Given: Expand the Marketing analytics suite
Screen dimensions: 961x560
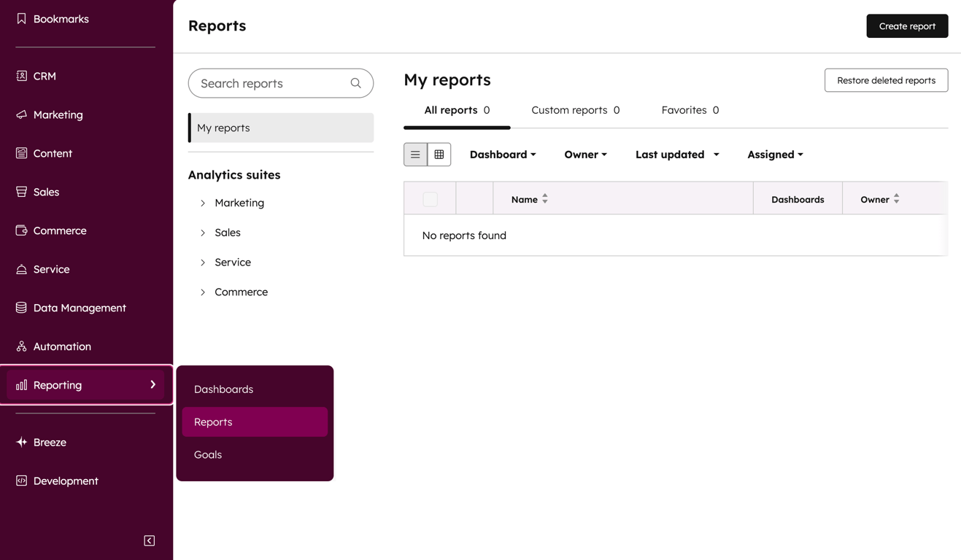Looking at the screenshot, I should [x=203, y=203].
